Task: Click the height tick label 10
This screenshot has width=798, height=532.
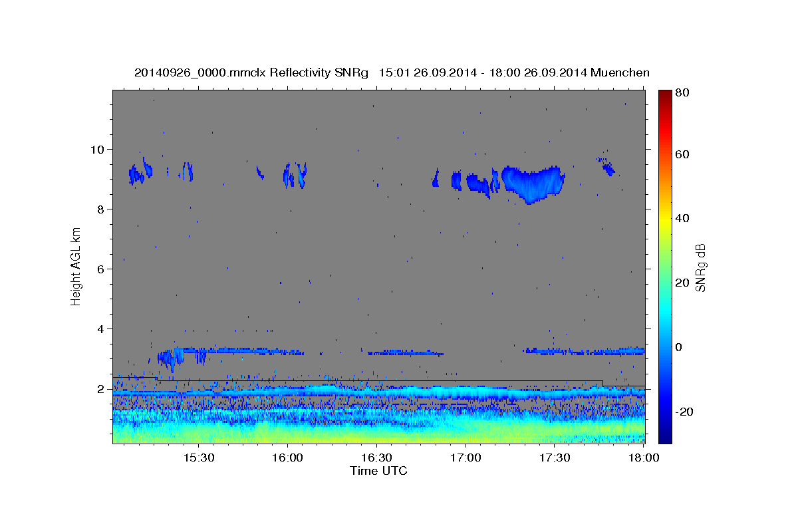Action: (x=99, y=149)
